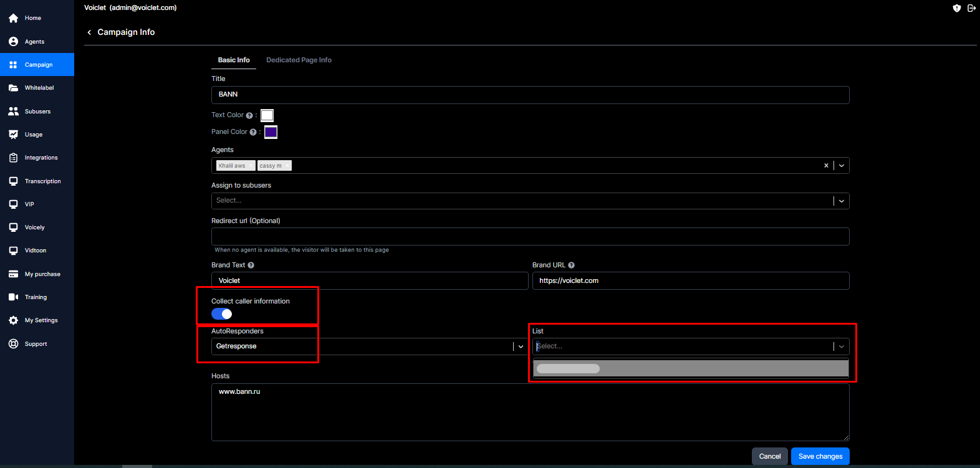Select the placeholder option in List menu
The height and width of the screenshot is (468, 980).
coord(691,368)
